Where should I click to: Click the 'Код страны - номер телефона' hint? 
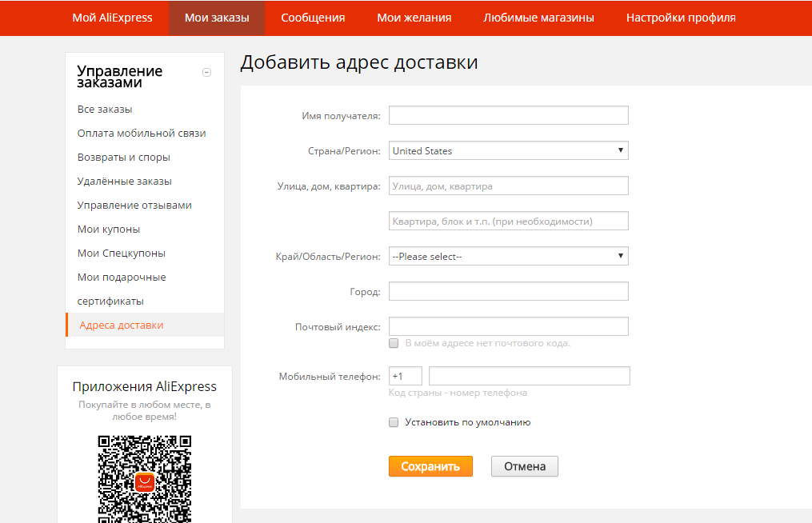(x=458, y=393)
